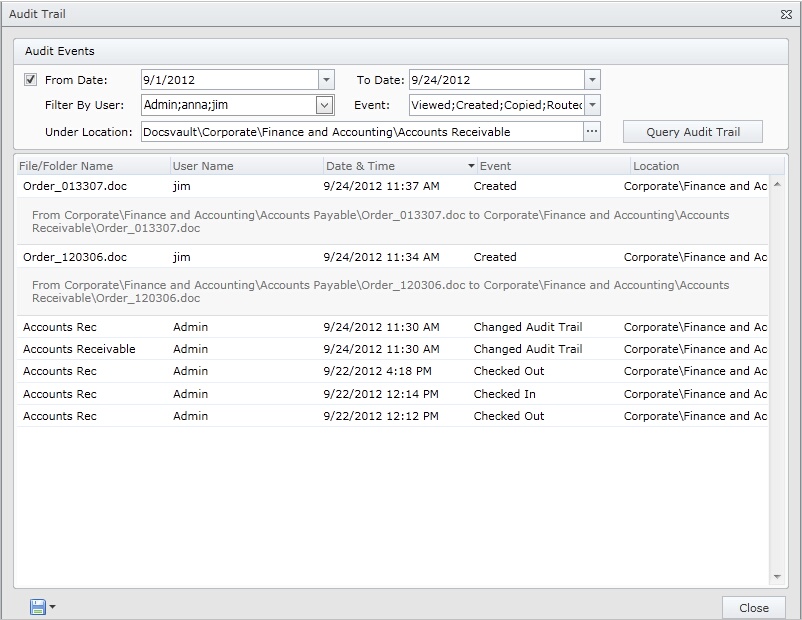Click inside the Filter By User field
The height and width of the screenshot is (620, 802).
click(x=220, y=105)
